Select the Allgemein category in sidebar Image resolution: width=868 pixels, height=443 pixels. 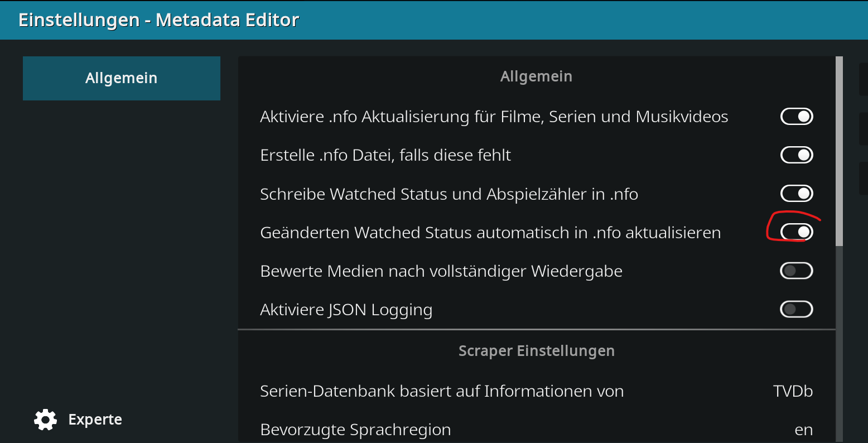122,78
